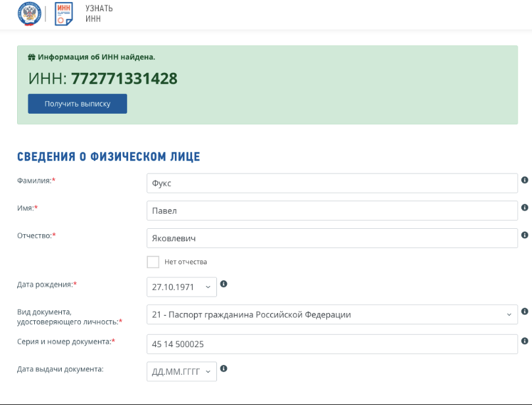Focus the Имя text field
The image size is (532, 405).
pos(332,211)
